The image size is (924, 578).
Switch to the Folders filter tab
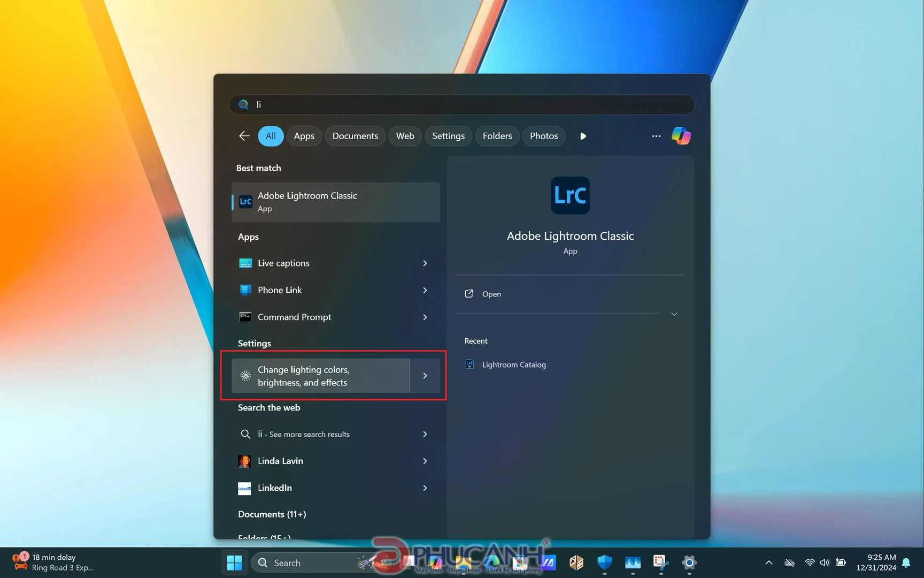click(x=497, y=136)
